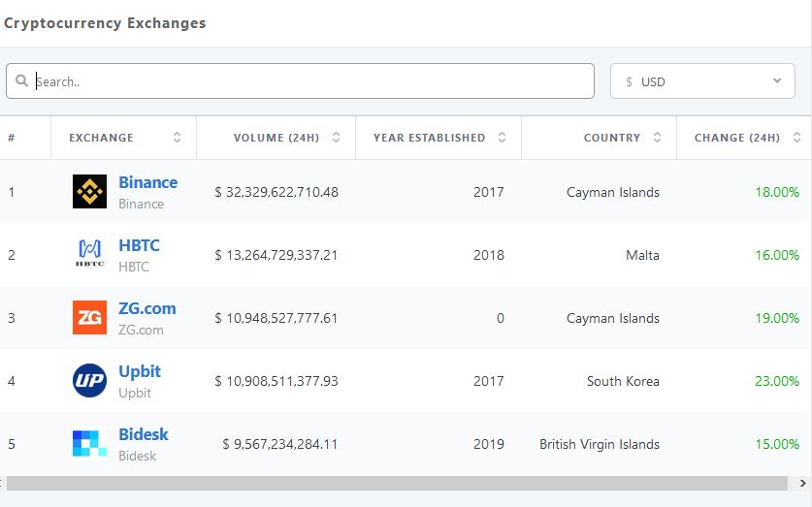Focus the Search input field
The width and height of the screenshot is (812, 507).
(x=300, y=80)
